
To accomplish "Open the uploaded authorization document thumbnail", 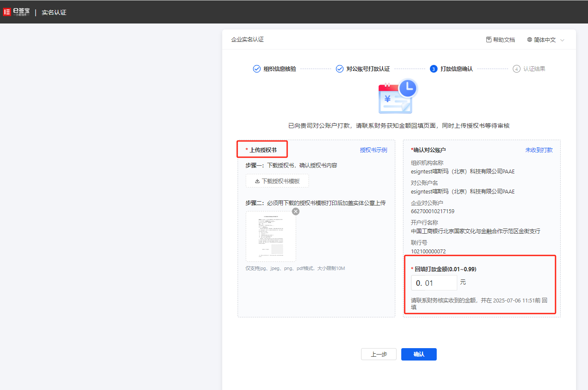I will tap(270, 236).
